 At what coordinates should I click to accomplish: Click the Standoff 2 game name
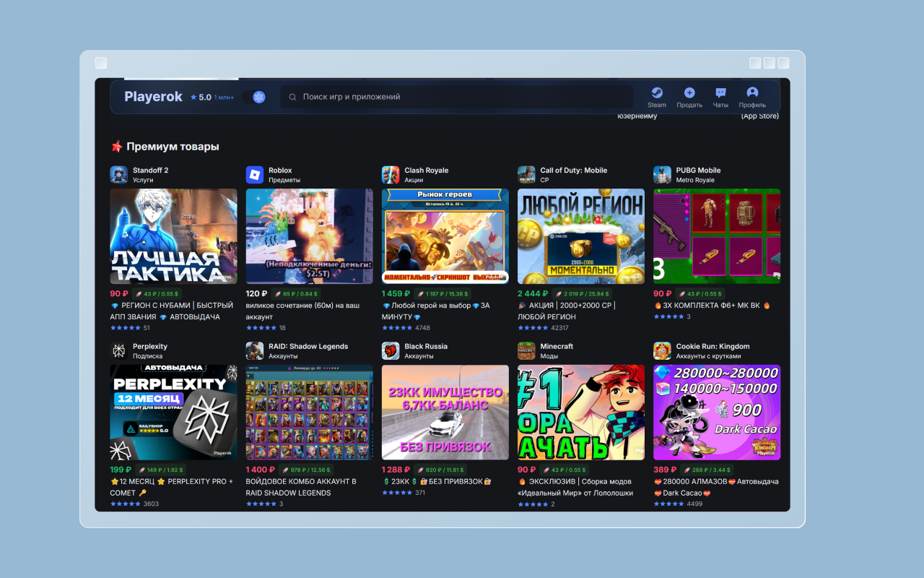click(150, 171)
